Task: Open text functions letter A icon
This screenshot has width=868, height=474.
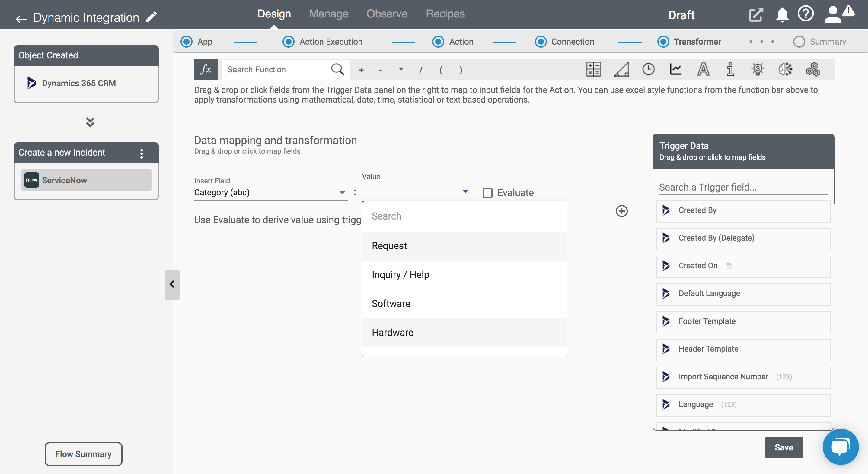Action: coord(703,69)
